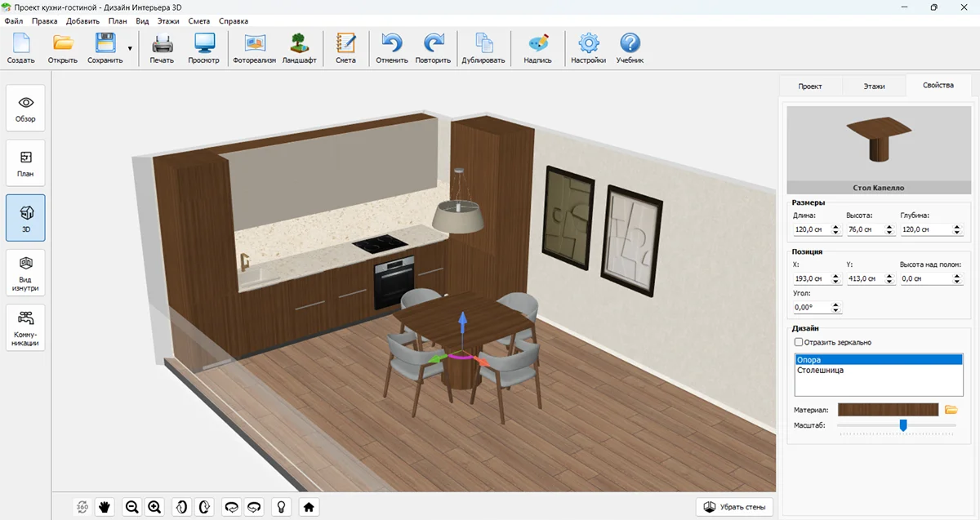The width and height of the screenshot is (980, 520).
Task: Click the home reset view icon
Action: 309,507
